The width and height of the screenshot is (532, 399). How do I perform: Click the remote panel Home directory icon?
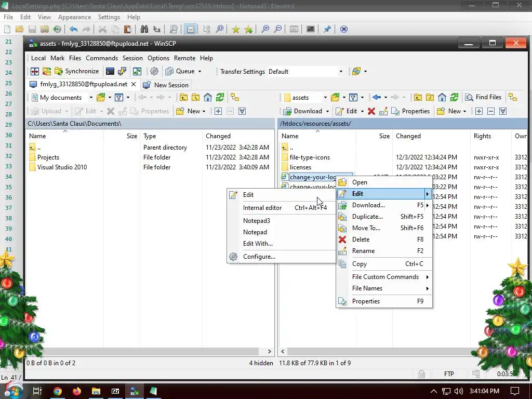(x=442, y=98)
